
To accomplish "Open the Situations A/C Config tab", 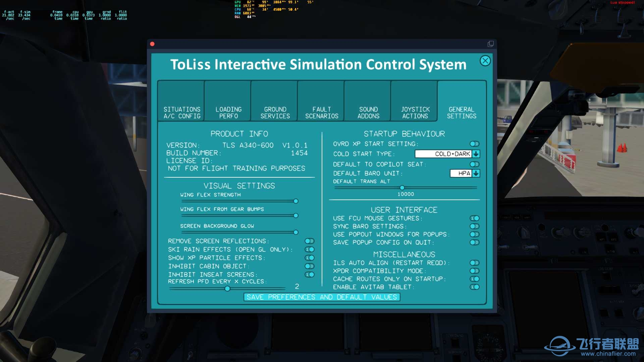I will (x=181, y=101).
